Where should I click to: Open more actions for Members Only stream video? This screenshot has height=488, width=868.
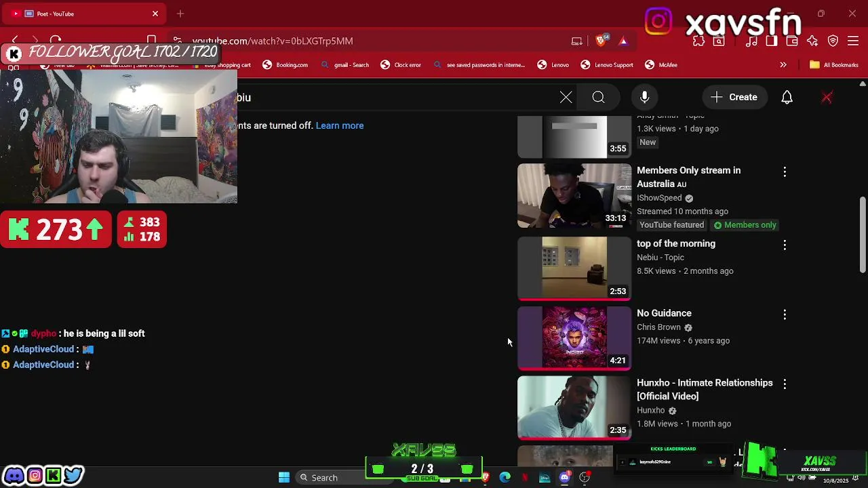(785, 171)
